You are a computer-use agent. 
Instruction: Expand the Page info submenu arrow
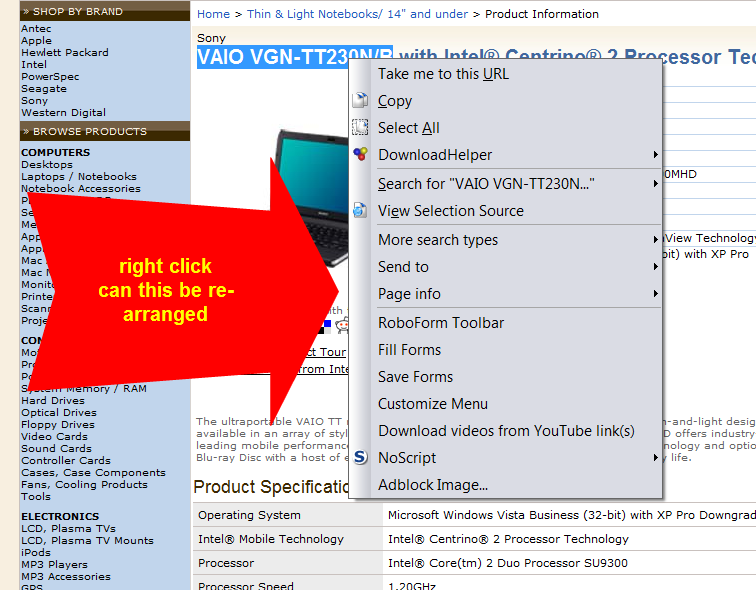tap(655, 294)
